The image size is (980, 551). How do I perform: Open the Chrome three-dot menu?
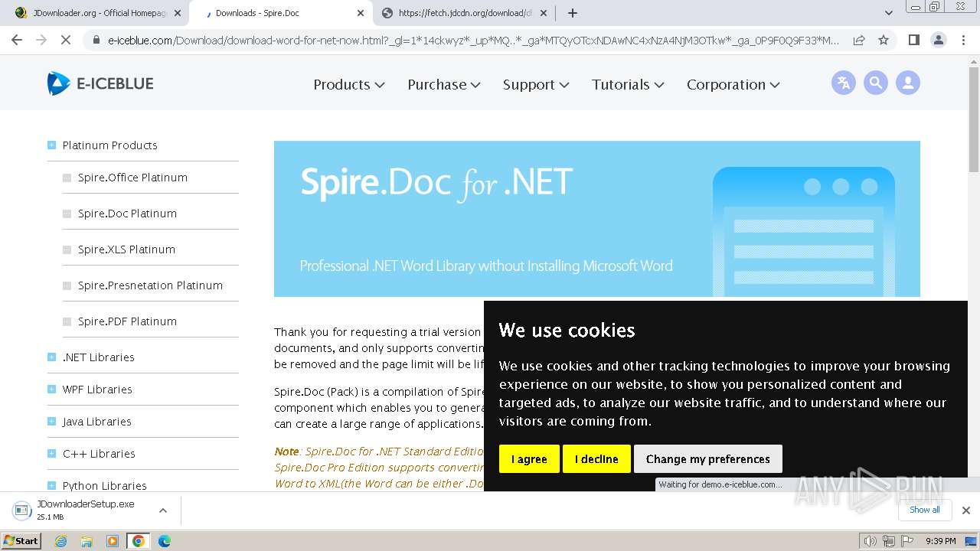(962, 40)
